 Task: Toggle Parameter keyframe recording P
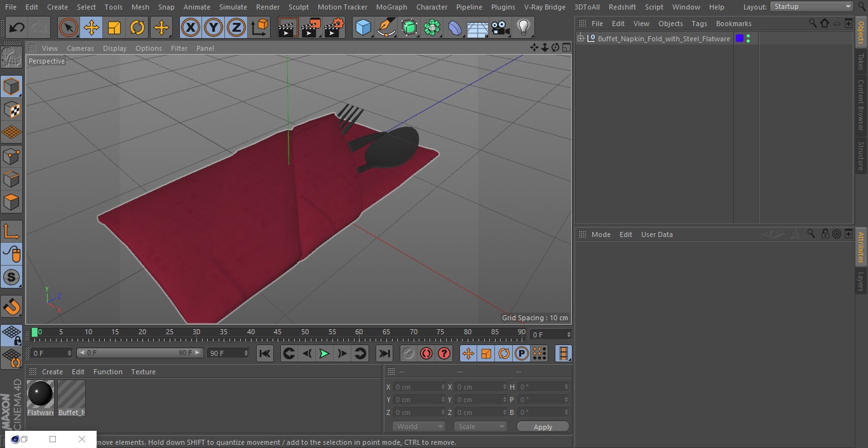click(522, 353)
